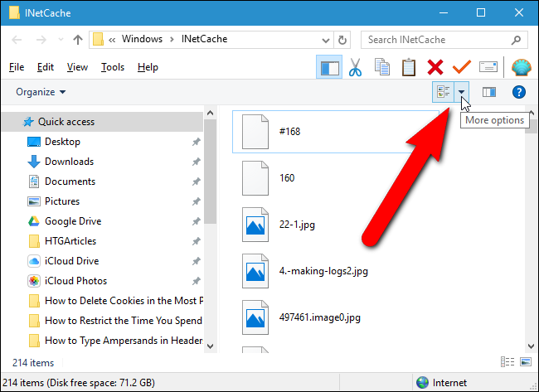This screenshot has width=539, height=392.
Task: Open iCloud Drive in navigation pane
Action: (x=71, y=261)
